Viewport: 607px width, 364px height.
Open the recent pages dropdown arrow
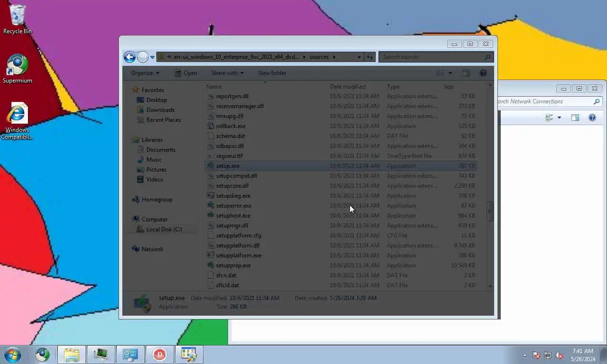coord(152,57)
